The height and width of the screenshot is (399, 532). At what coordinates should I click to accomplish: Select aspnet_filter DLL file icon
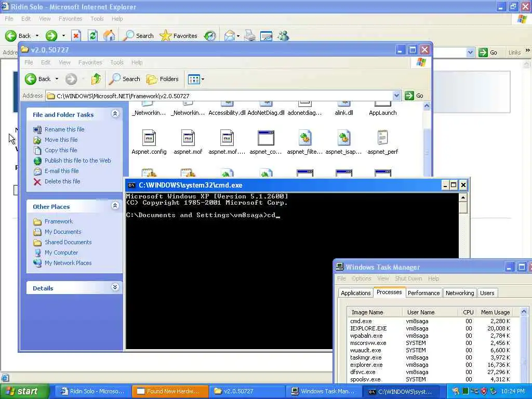click(x=304, y=138)
